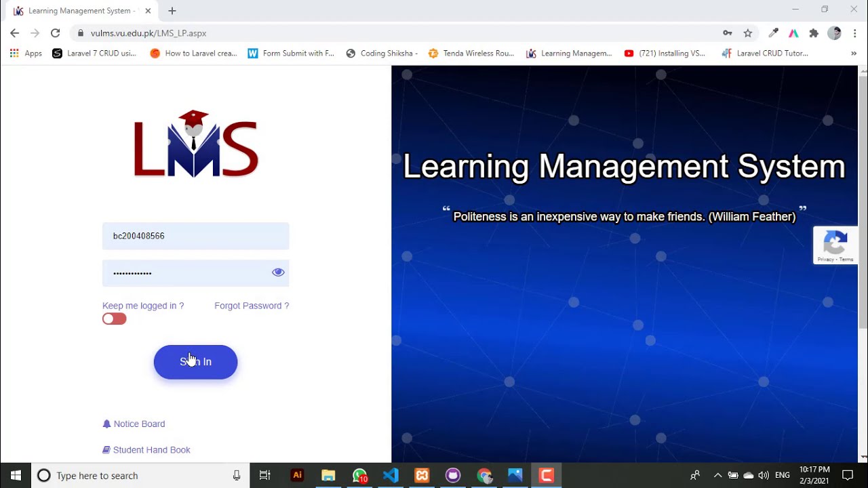Bookmark this page with star icon
Viewport: 868px width, 488px height.
(748, 33)
